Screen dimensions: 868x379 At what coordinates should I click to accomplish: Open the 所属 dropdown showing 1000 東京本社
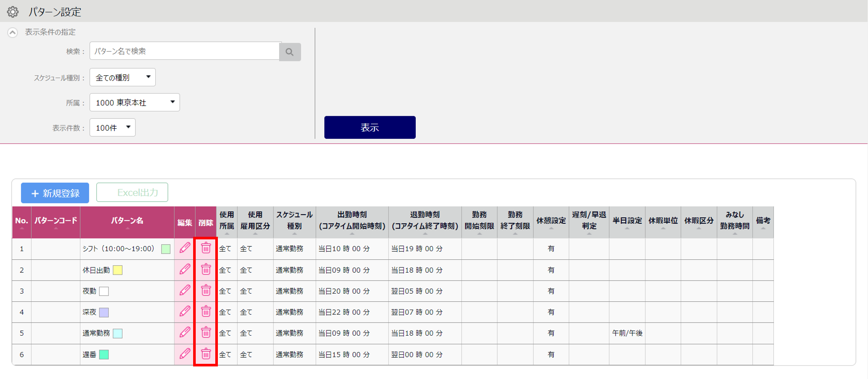[x=135, y=102]
